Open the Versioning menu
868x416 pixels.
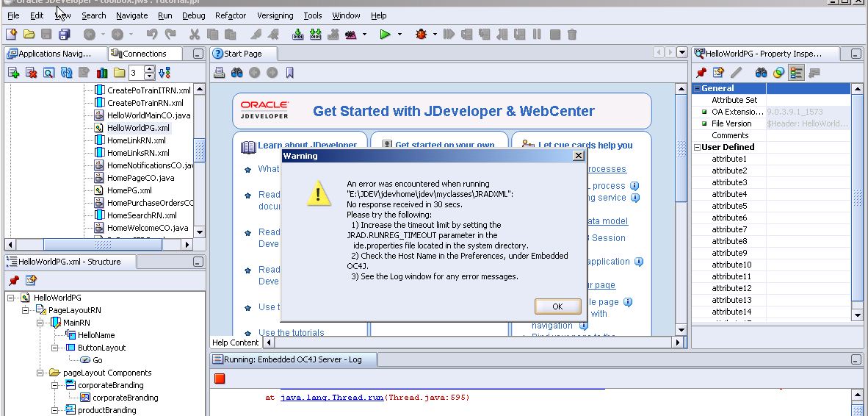pyautogui.click(x=274, y=15)
